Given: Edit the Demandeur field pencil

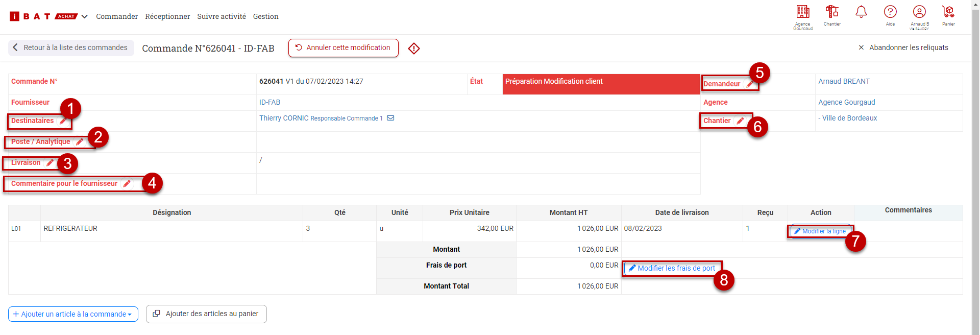Looking at the screenshot, I should click(750, 84).
